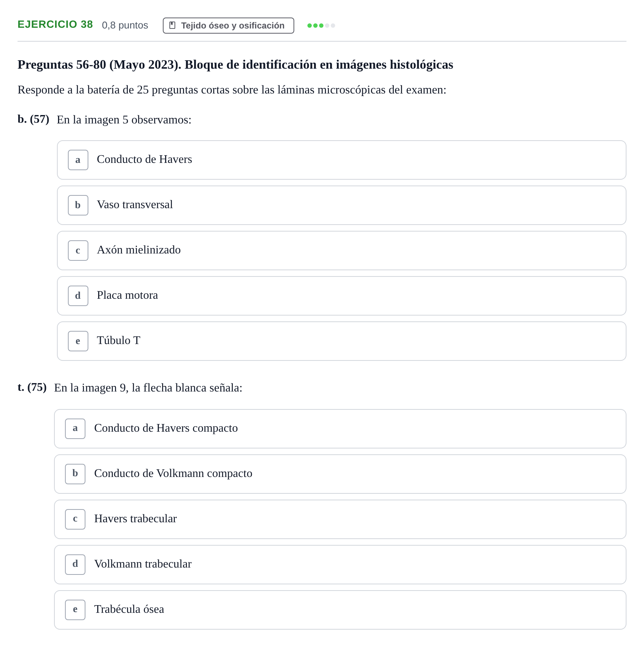Choose Conducto de Havers compacto
The height and width of the screenshot is (653, 644).
click(340, 429)
